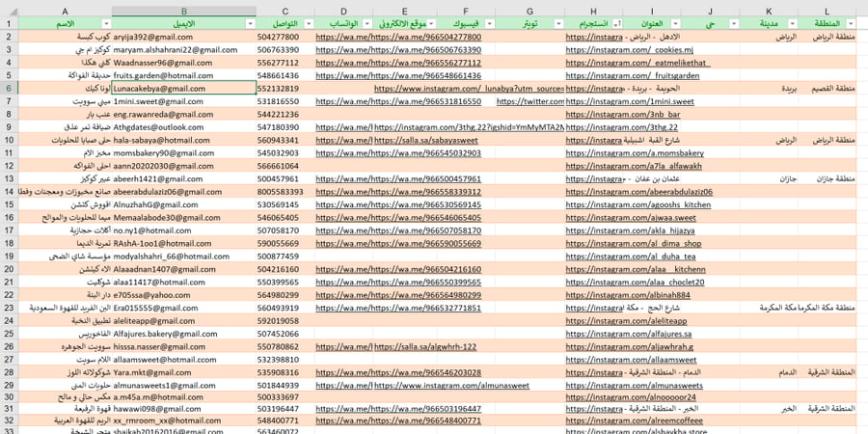This screenshot has width=868, height=434.
Task: Open the instagram.com/agooshs_kitchen link
Action: pos(638,204)
